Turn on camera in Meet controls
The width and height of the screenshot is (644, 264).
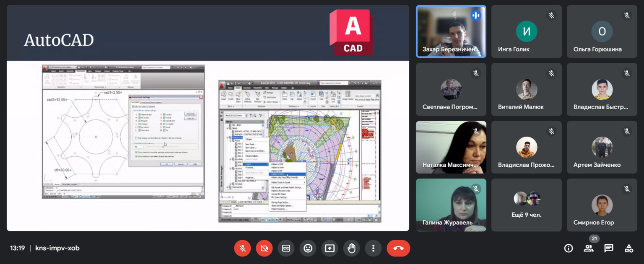point(264,248)
